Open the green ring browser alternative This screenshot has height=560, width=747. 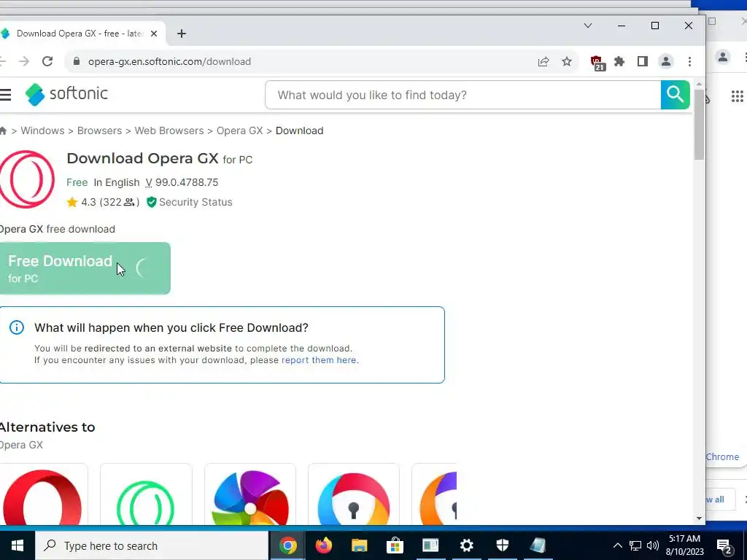[146, 495]
